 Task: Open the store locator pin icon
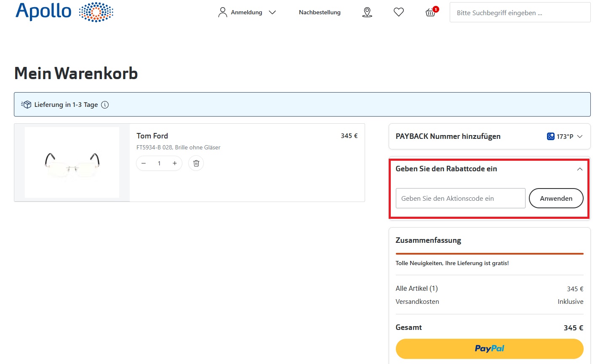coord(367,12)
